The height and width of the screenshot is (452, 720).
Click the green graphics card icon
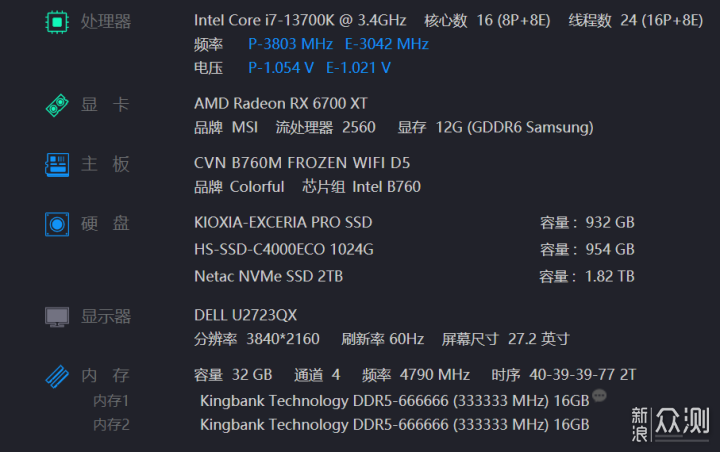[57, 105]
